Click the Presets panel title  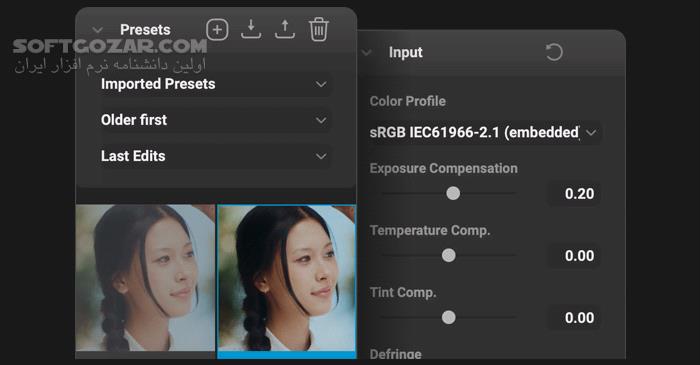click(x=145, y=30)
